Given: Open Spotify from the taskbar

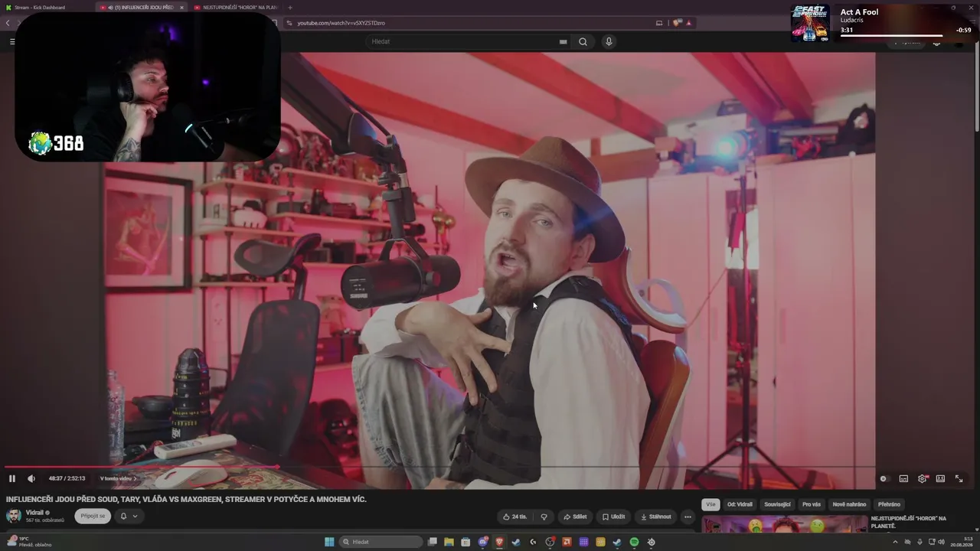Looking at the screenshot, I should (x=634, y=542).
